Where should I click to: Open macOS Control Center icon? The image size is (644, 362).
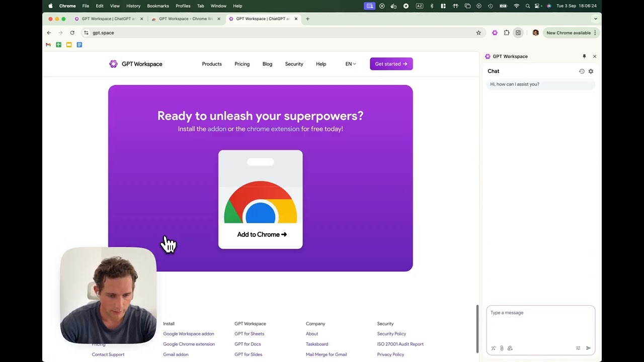coord(538,6)
